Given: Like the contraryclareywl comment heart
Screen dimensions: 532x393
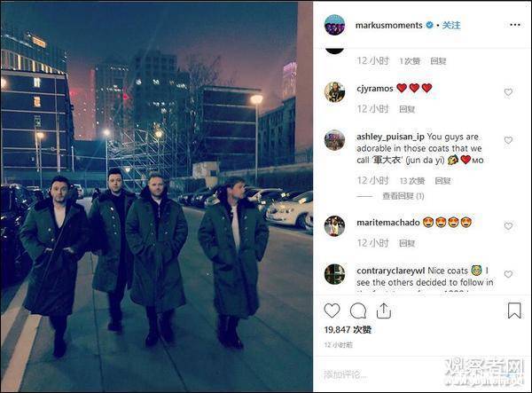Looking at the screenshot, I should (x=508, y=274).
